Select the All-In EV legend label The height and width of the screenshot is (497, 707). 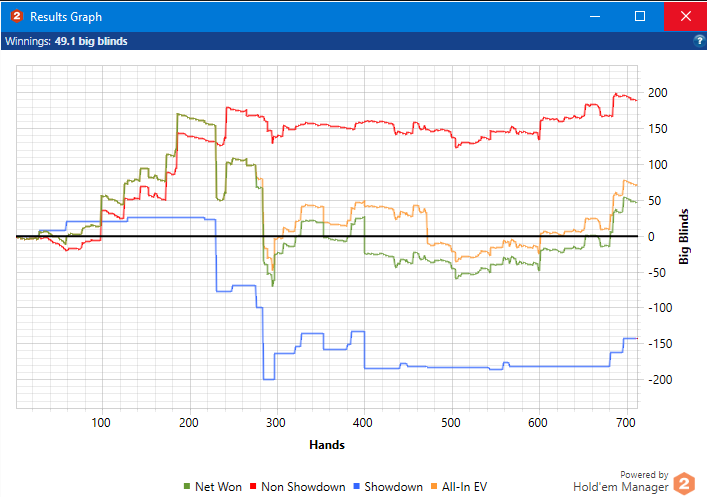pyautogui.click(x=464, y=487)
